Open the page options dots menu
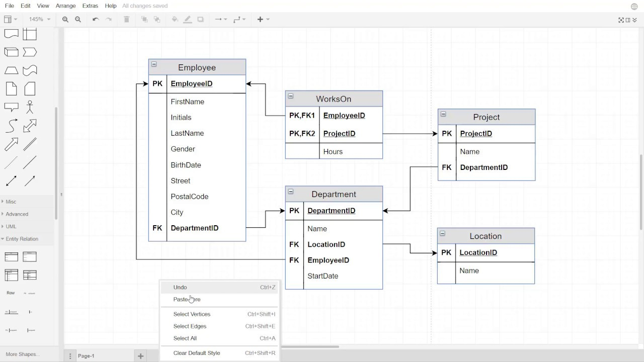 70,356
